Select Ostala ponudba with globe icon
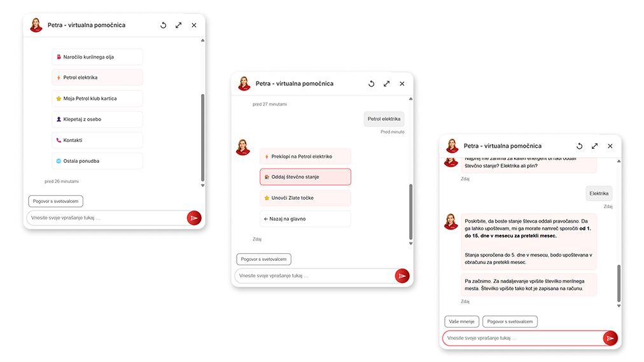 tap(97, 161)
